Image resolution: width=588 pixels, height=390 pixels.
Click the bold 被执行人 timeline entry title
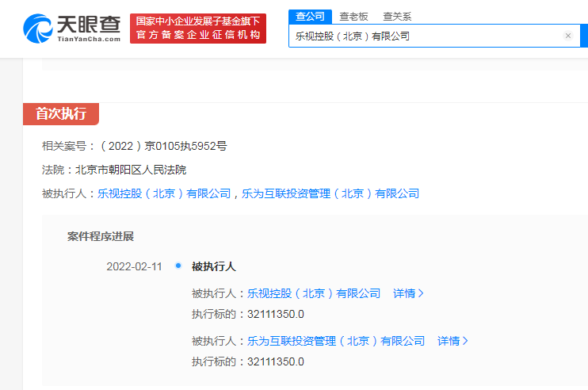click(x=214, y=266)
